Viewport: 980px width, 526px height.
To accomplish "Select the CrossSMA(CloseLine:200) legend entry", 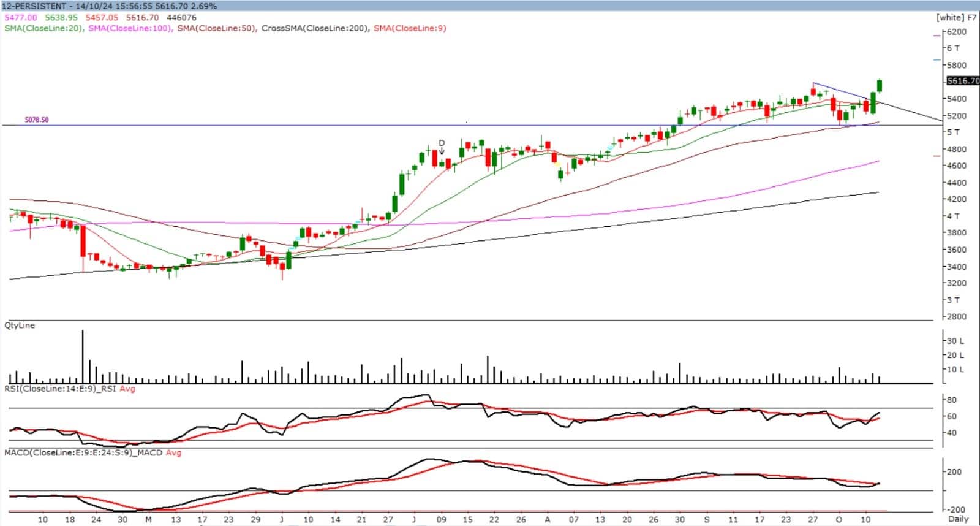I will coord(315,28).
